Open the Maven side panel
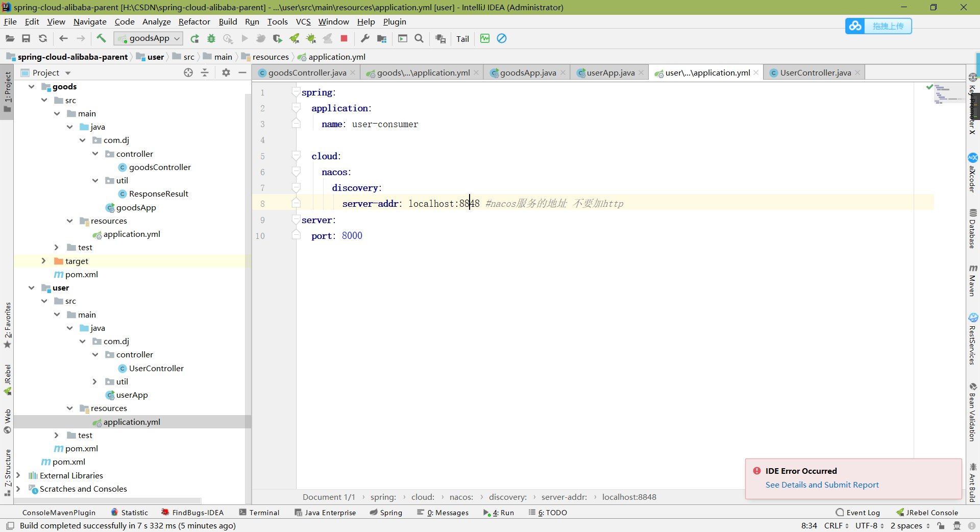Image resolution: width=980 pixels, height=532 pixels. (x=973, y=280)
